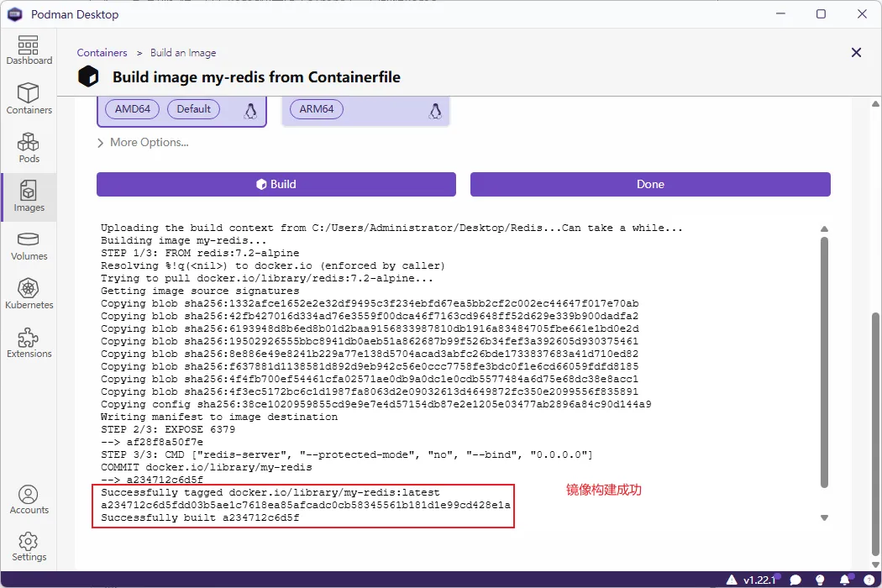882x588 pixels.
Task: Select the ARM64 platform card
Action: click(x=365, y=111)
